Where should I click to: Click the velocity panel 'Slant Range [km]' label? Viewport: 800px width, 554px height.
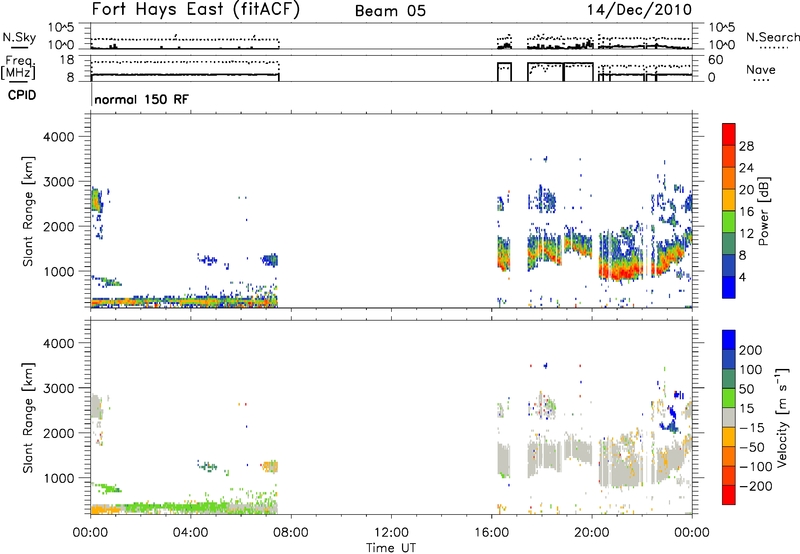[x=28, y=417]
